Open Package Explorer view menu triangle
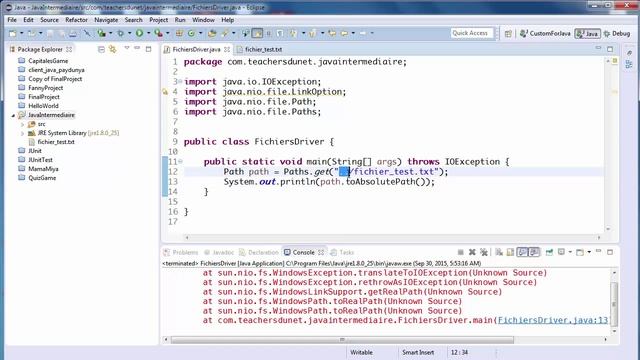The height and width of the screenshot is (360, 640). (127, 48)
